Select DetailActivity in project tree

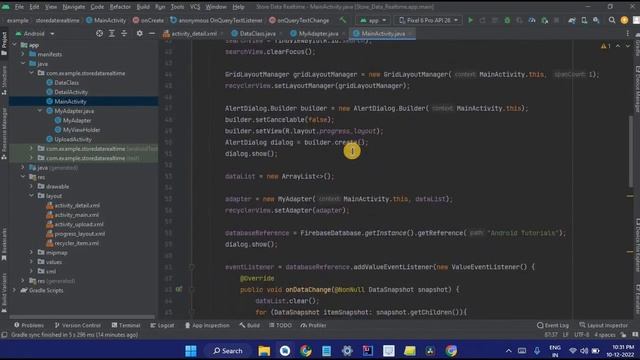(x=71, y=92)
